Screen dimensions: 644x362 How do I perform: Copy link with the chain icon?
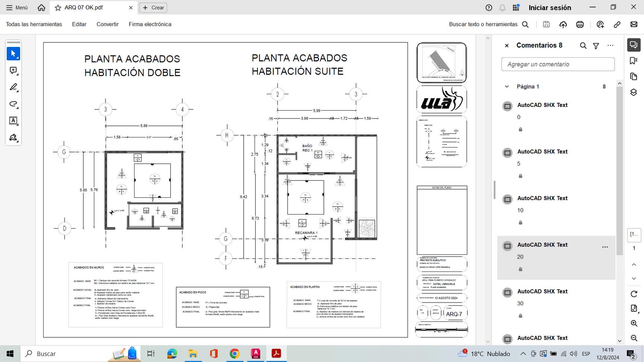[x=617, y=24]
